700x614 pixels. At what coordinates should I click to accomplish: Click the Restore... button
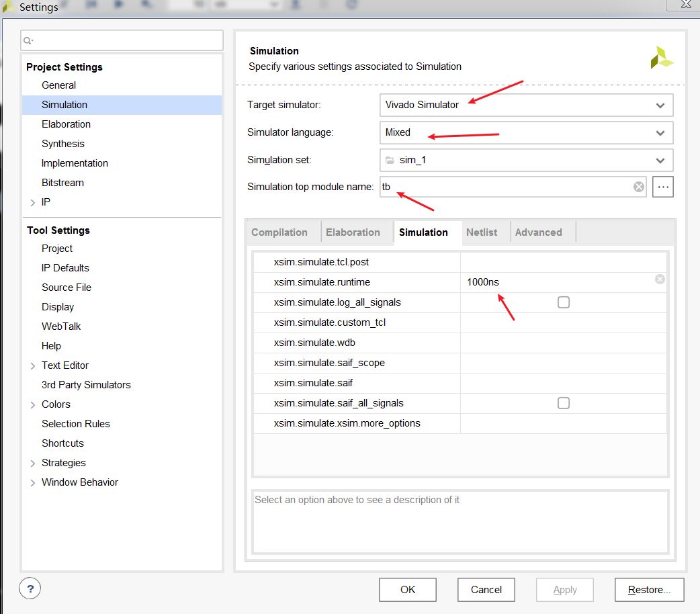click(x=649, y=590)
